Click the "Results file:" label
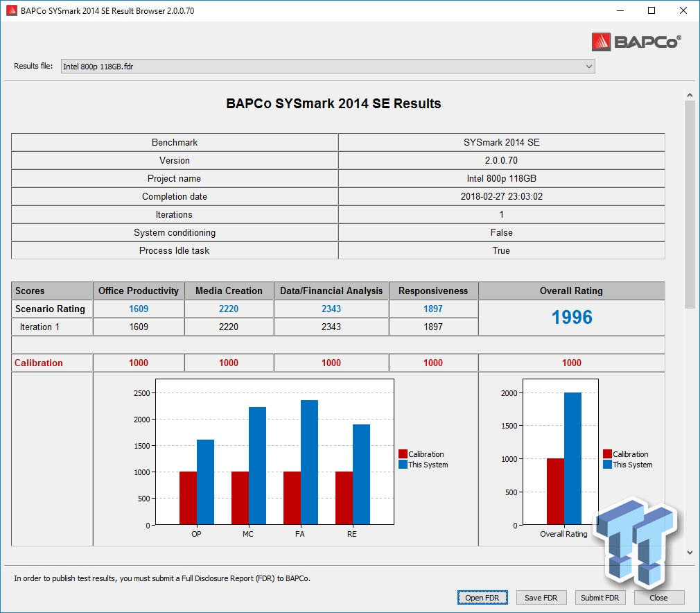 click(33, 66)
